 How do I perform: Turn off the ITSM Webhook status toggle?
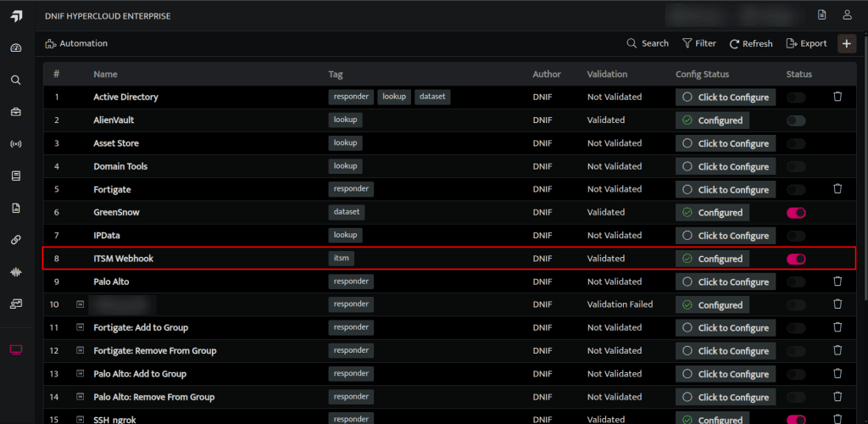tap(796, 259)
